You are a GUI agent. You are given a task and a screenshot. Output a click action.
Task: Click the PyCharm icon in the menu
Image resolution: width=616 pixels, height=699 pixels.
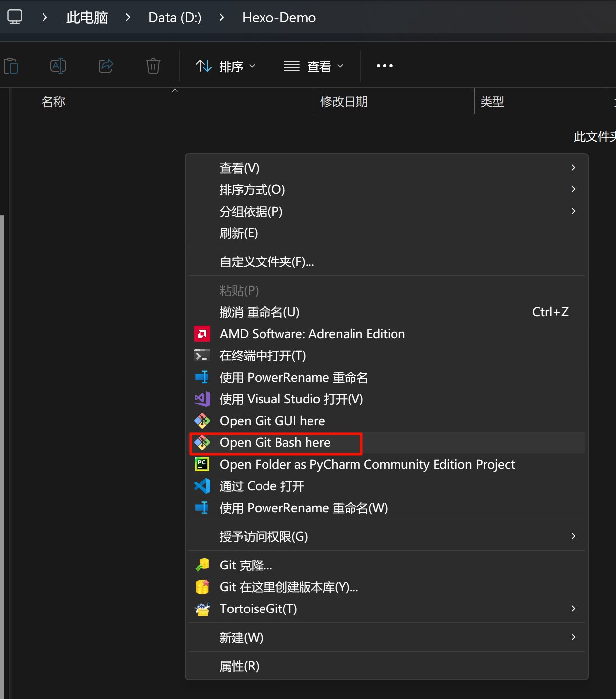(x=202, y=464)
